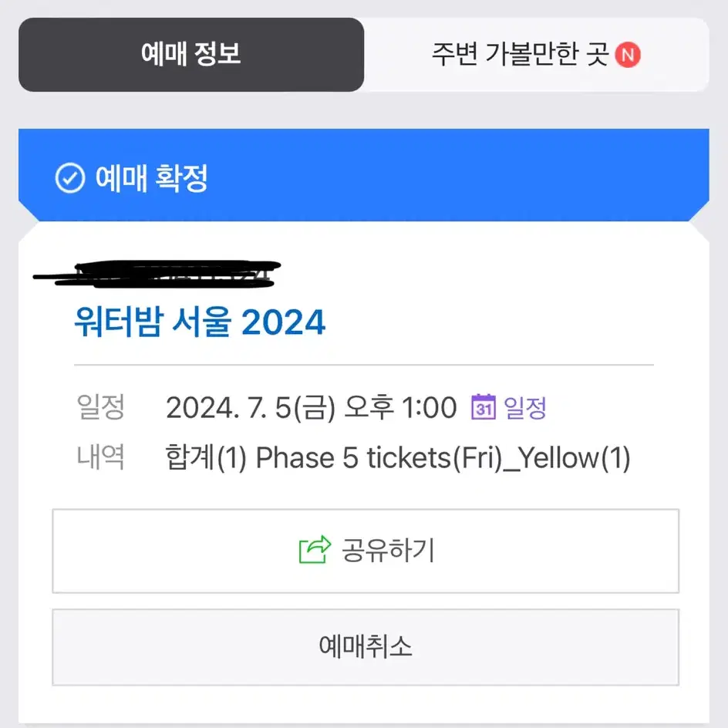The height and width of the screenshot is (728, 728).
Task: Open the 주변 가볼만한 곳 tab
Action: pos(536,54)
